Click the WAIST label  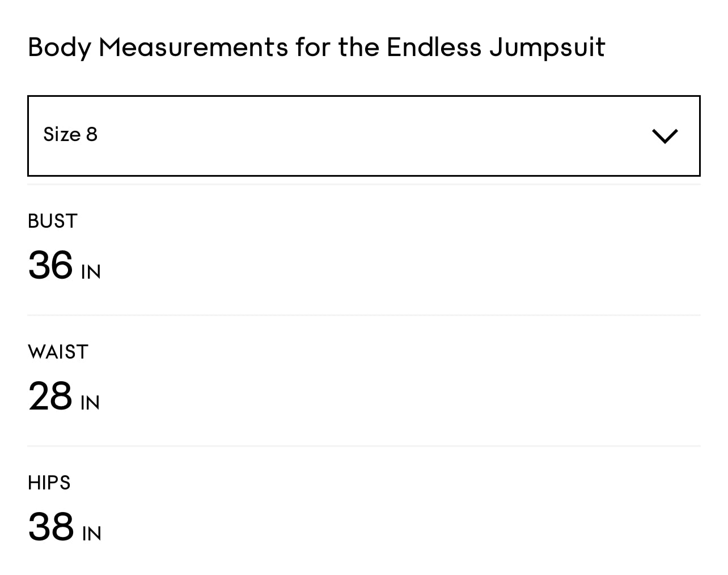click(57, 352)
